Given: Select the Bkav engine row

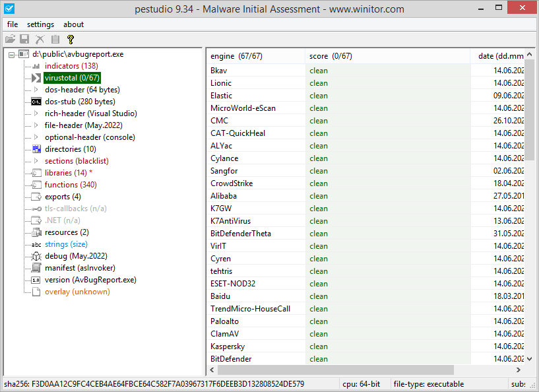Looking at the screenshot, I should tap(365, 71).
